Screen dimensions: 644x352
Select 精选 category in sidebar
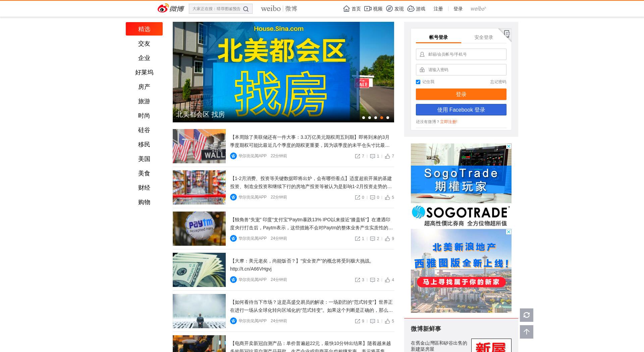coord(144,29)
